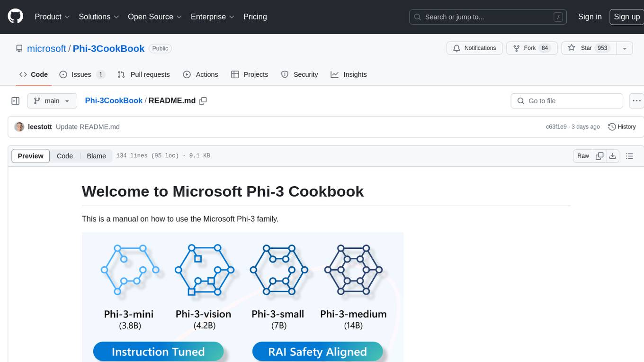View the file History
Image resolution: width=644 pixels, height=362 pixels.
pos(622,127)
